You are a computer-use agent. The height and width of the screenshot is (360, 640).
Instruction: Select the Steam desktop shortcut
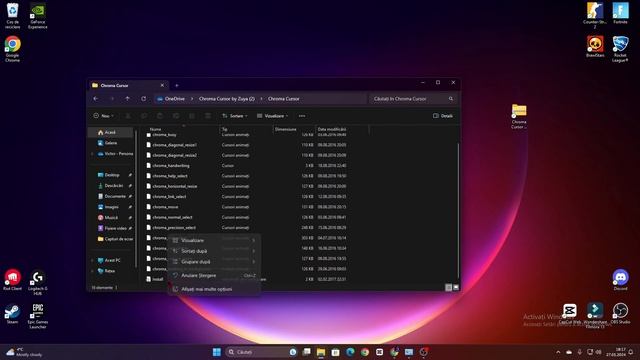click(12, 314)
